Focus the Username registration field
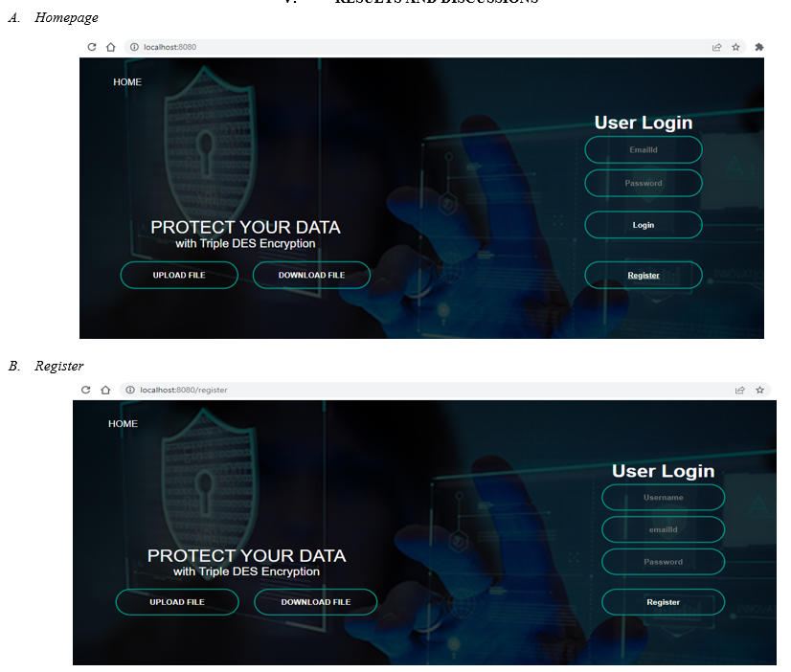791x672 pixels. click(663, 498)
